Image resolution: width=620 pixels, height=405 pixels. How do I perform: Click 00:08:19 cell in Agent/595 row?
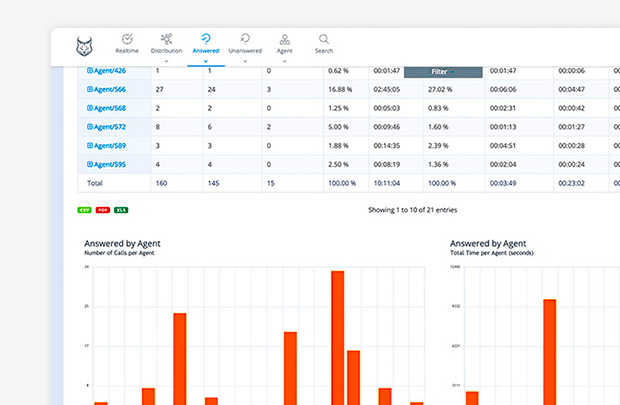[387, 165]
